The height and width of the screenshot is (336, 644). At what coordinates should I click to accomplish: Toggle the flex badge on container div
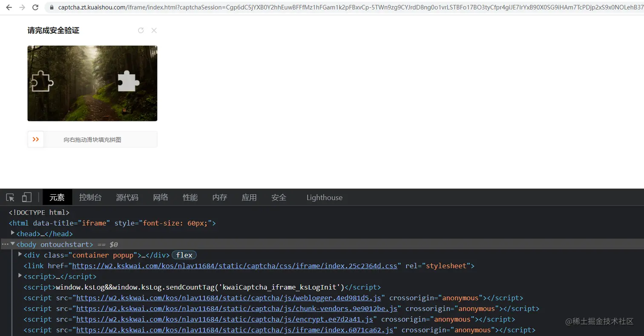[x=184, y=255]
